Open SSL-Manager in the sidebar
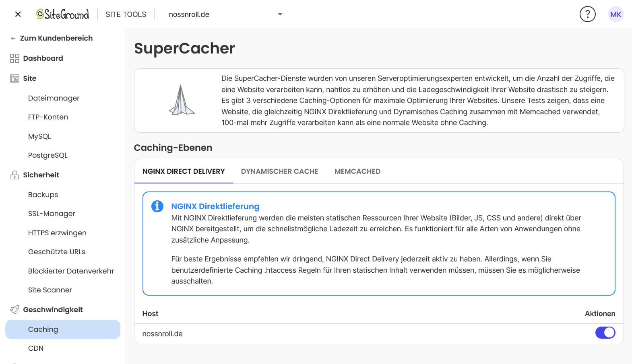Image resolution: width=632 pixels, height=364 pixels. tap(52, 214)
